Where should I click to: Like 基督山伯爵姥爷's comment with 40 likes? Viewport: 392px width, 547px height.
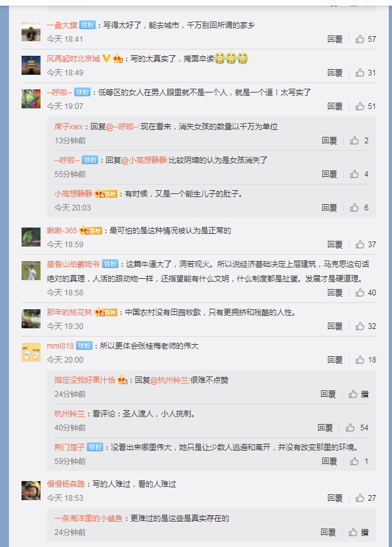click(x=365, y=293)
